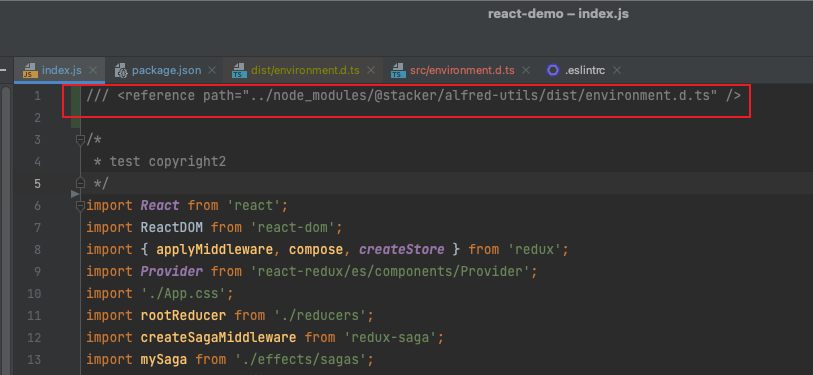813x375 pixels.
Task: Click 'mySaga' on line 13
Action: point(164,359)
